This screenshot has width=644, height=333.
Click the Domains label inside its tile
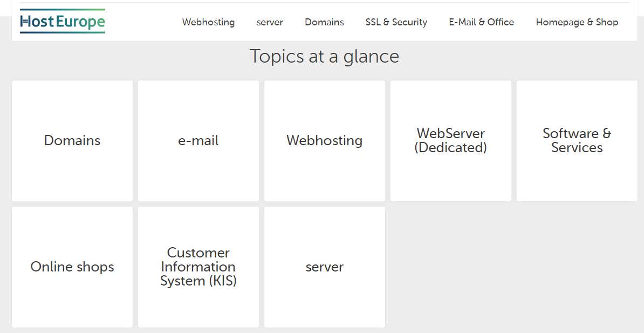coord(72,141)
